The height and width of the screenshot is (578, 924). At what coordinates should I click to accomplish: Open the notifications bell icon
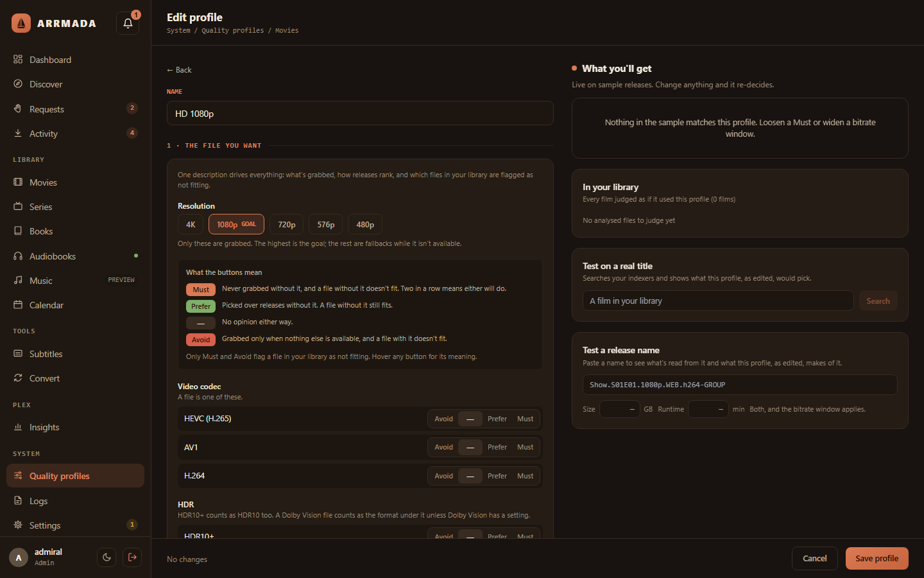[128, 23]
